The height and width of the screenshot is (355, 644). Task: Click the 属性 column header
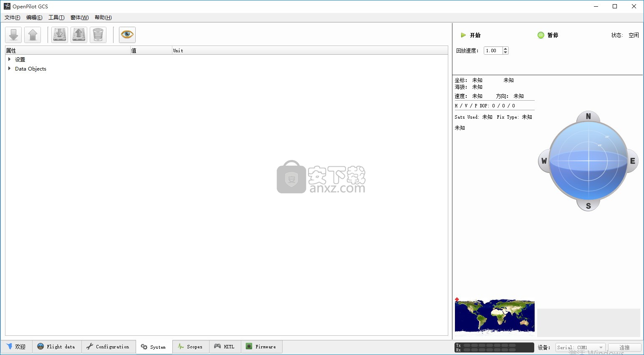point(68,51)
